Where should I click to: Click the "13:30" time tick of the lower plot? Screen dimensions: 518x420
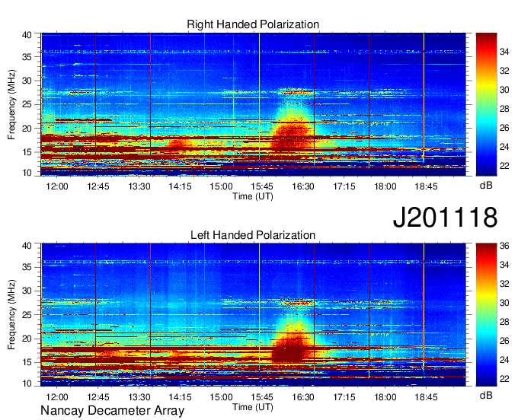139,397
